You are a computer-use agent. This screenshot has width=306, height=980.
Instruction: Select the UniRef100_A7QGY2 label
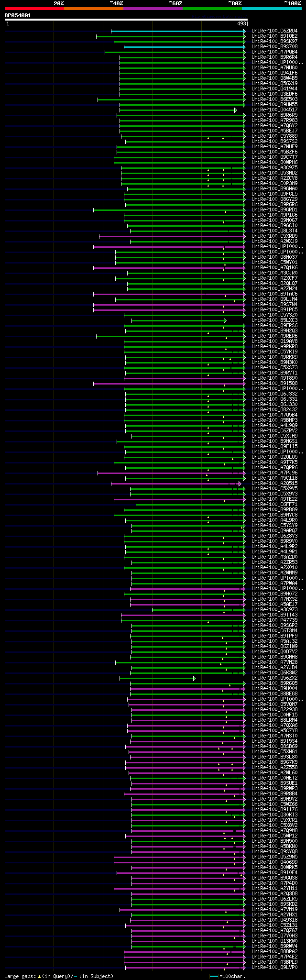pyautogui.click(x=274, y=126)
